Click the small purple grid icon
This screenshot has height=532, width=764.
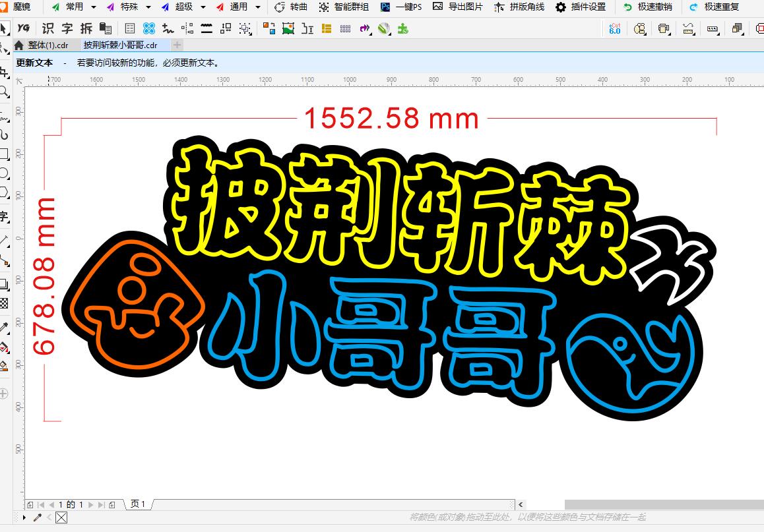coord(346,29)
